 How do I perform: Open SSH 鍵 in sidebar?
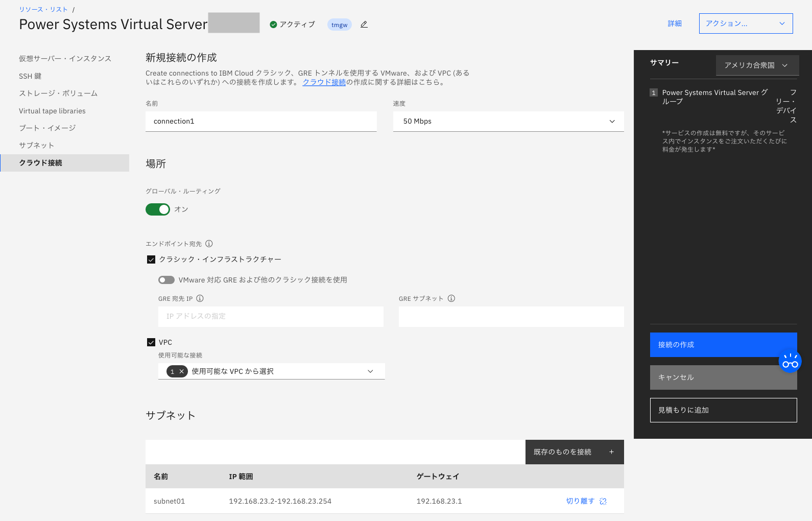tap(30, 76)
